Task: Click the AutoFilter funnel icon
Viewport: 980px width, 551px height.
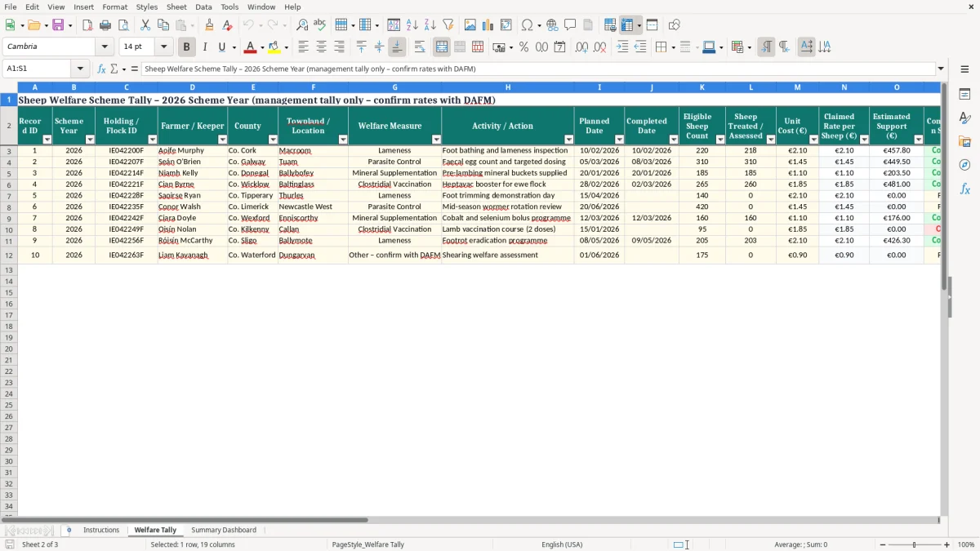Action: 448,25
